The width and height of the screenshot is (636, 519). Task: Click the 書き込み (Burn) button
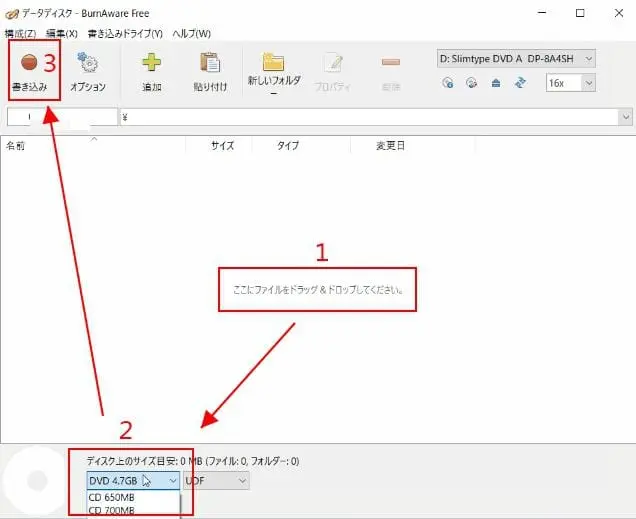(30, 68)
